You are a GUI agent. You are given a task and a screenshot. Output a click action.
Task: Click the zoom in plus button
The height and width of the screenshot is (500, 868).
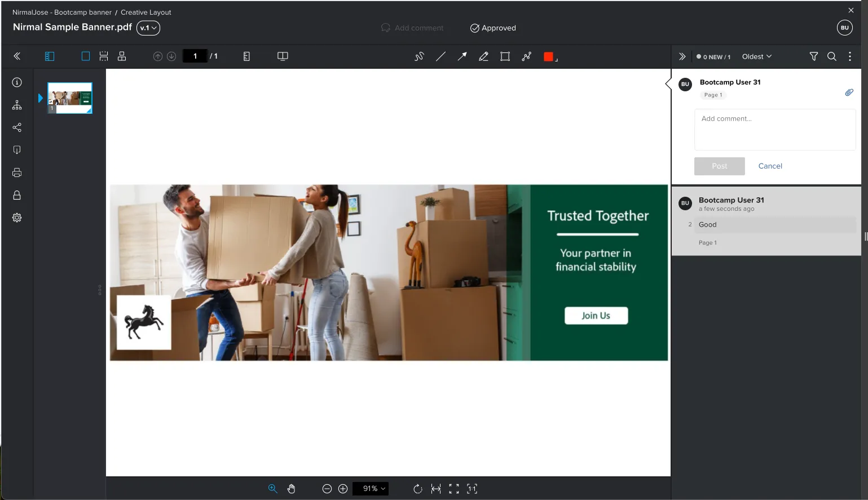click(343, 489)
